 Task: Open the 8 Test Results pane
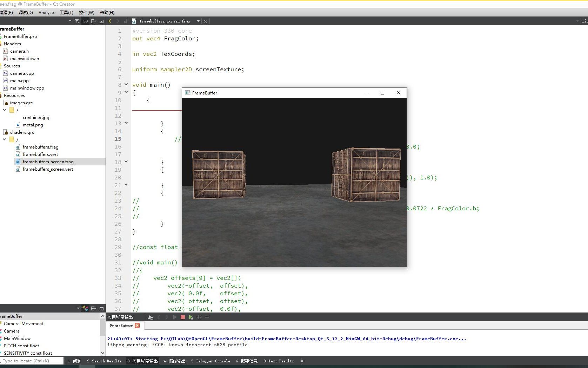[x=279, y=361]
